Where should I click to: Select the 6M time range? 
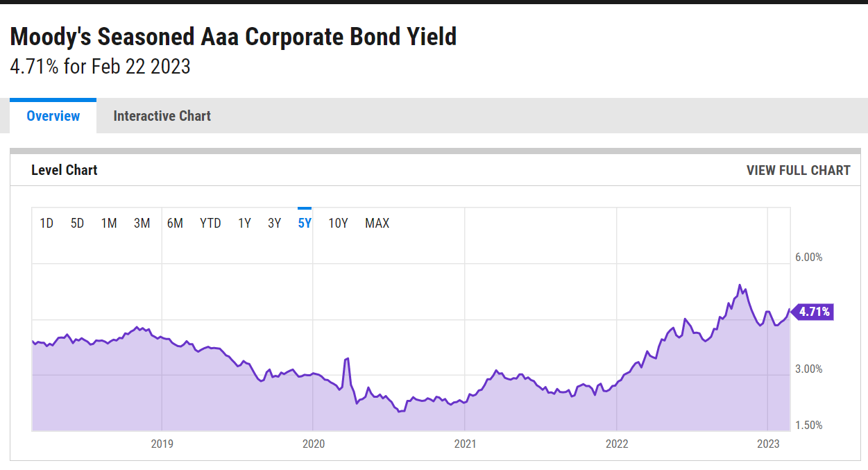[175, 223]
